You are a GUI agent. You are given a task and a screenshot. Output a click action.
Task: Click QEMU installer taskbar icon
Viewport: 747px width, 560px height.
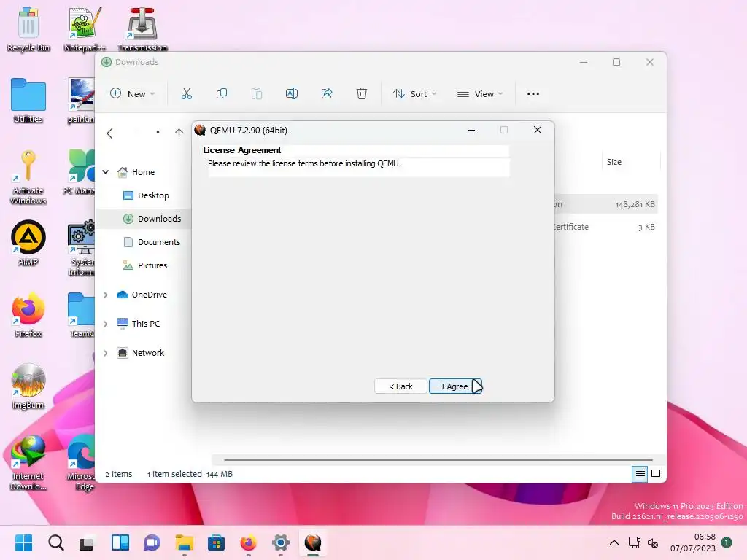click(312, 542)
